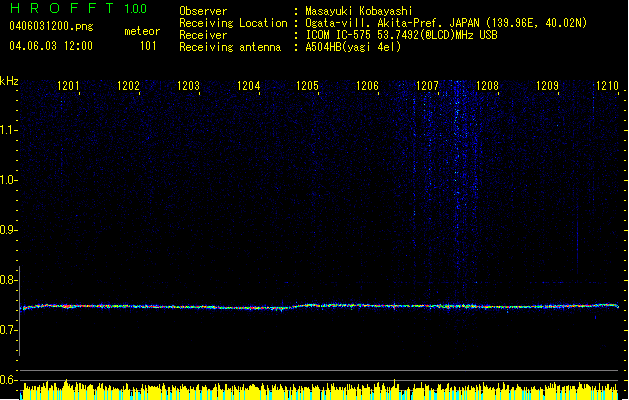This screenshot has width=629, height=400.
Task: Click receiver value ICOM IC-575 53.7492 MHz USB
Action: [x=401, y=35]
